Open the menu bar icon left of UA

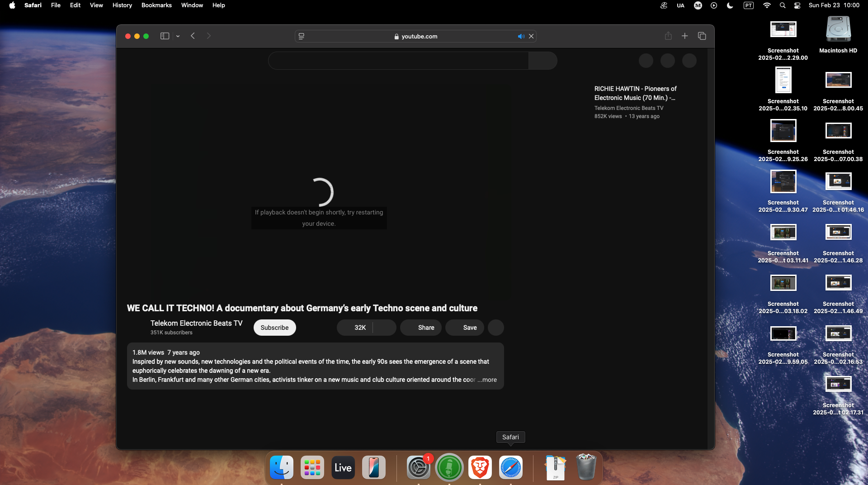click(x=664, y=5)
